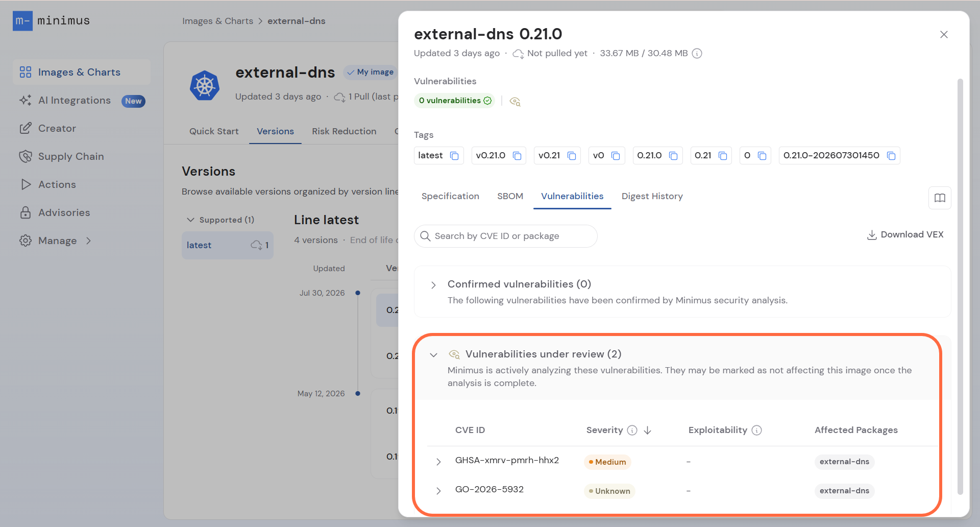Click the Not pulled yet cloud icon
The height and width of the screenshot is (527, 980).
[x=518, y=54]
